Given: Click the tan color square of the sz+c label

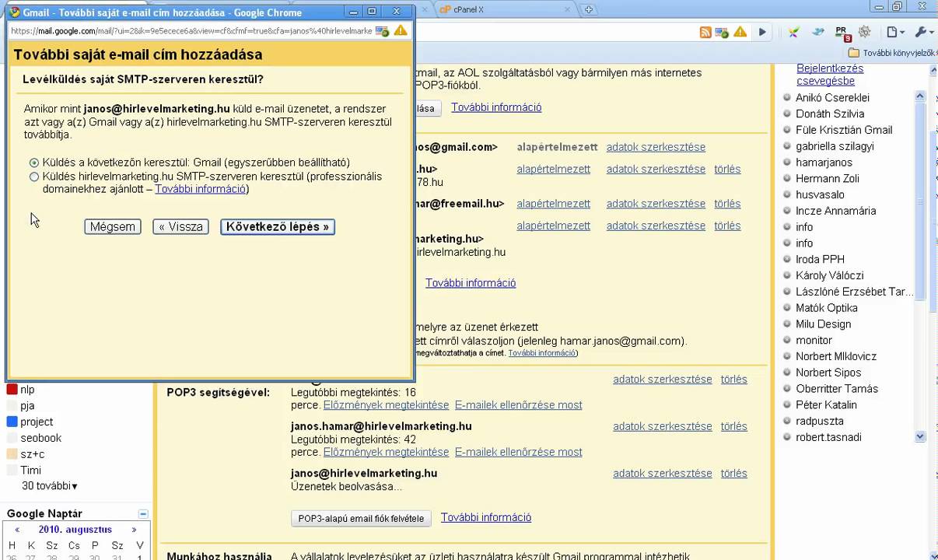Looking at the screenshot, I should 12,454.
